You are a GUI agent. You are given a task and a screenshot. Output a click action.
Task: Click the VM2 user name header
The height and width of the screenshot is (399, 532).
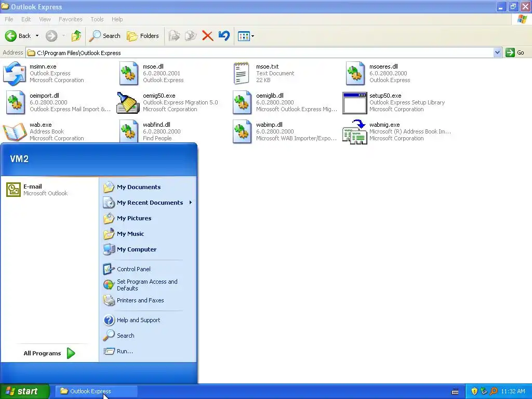point(19,159)
